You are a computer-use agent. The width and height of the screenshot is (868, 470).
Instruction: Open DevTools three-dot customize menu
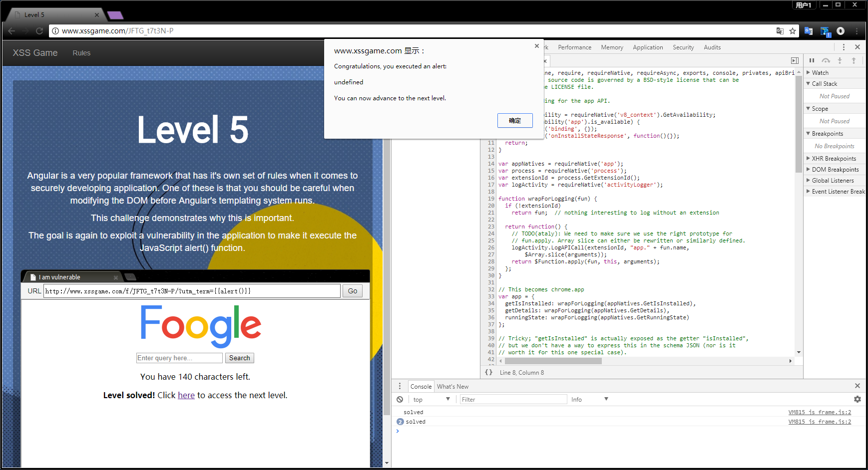click(x=844, y=47)
